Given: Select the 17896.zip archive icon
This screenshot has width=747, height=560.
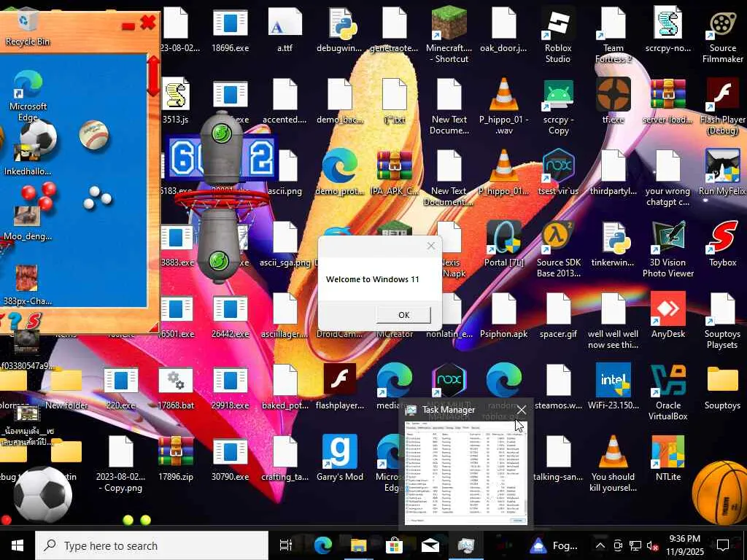Looking at the screenshot, I should tap(175, 459).
